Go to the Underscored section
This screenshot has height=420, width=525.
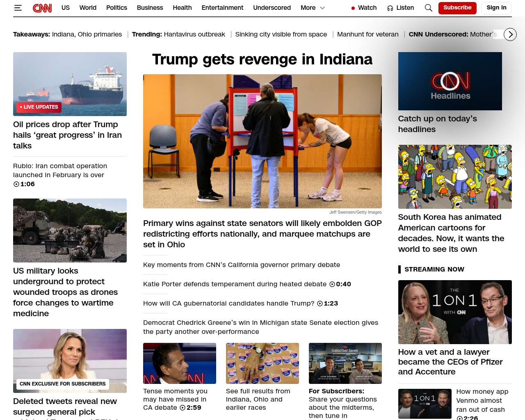point(272,8)
